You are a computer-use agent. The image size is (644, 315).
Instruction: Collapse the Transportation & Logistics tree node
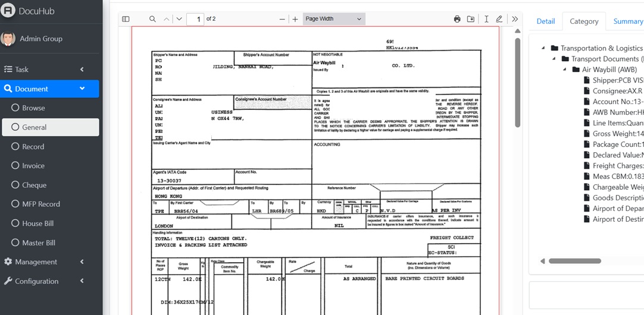coord(543,48)
